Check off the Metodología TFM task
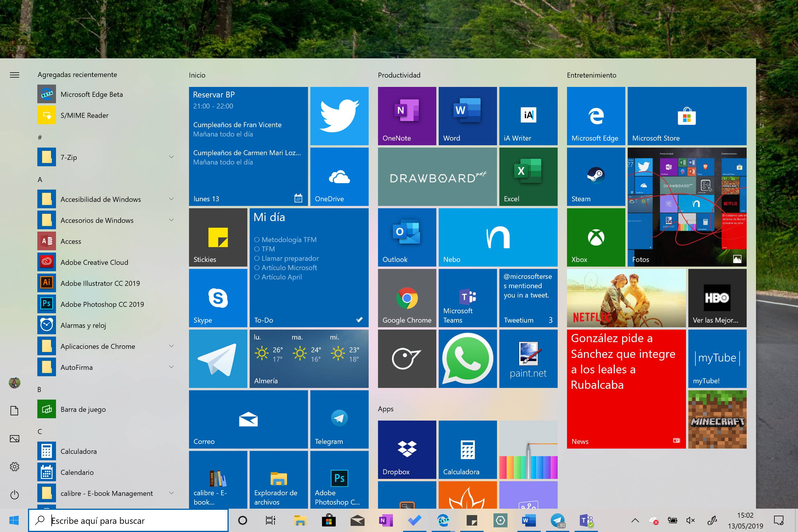Image resolution: width=798 pixels, height=532 pixels. pos(257,239)
